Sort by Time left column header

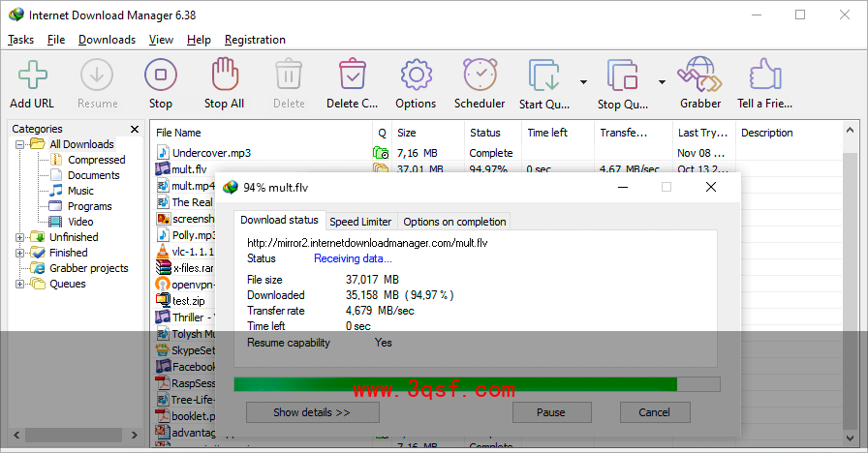coord(557,133)
